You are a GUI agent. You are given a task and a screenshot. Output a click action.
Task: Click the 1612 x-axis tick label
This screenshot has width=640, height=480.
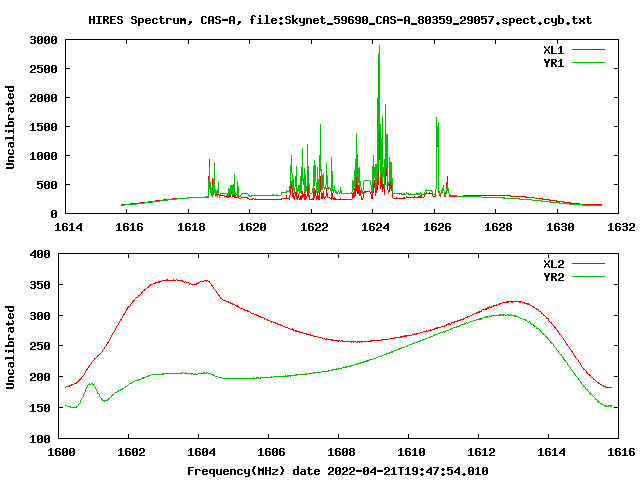pyautogui.click(x=481, y=452)
